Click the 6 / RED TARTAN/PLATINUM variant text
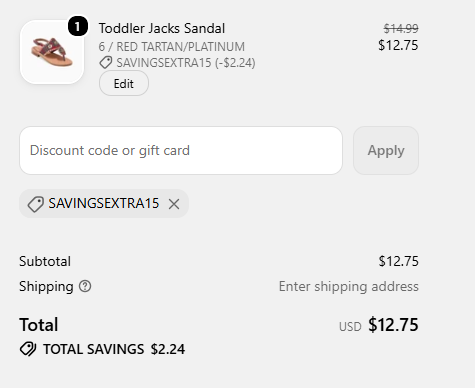The image size is (475, 388). [x=172, y=47]
